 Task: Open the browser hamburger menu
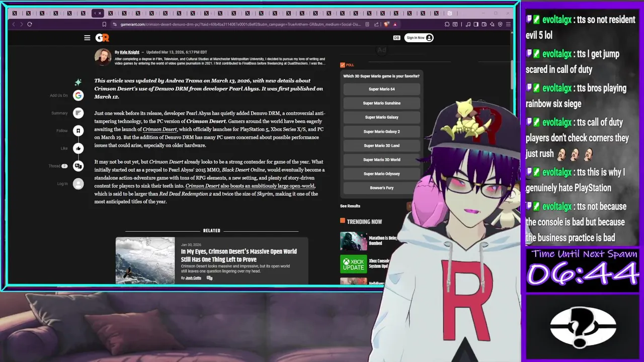tap(508, 24)
